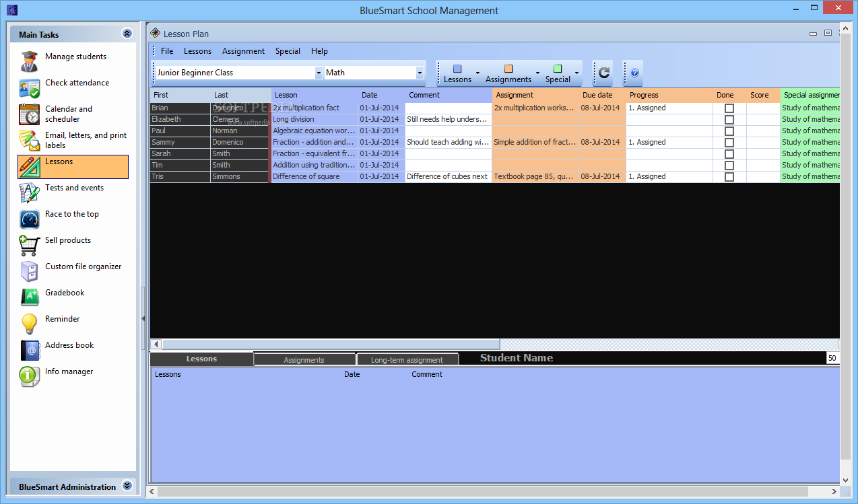The height and width of the screenshot is (504, 858).
Task: Open the Junior Beginner Class dropdown
Action: (x=319, y=73)
